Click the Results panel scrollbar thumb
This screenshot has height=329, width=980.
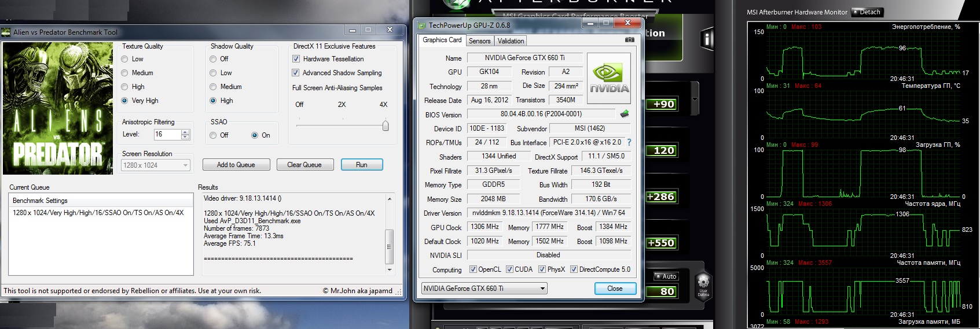[x=390, y=246]
